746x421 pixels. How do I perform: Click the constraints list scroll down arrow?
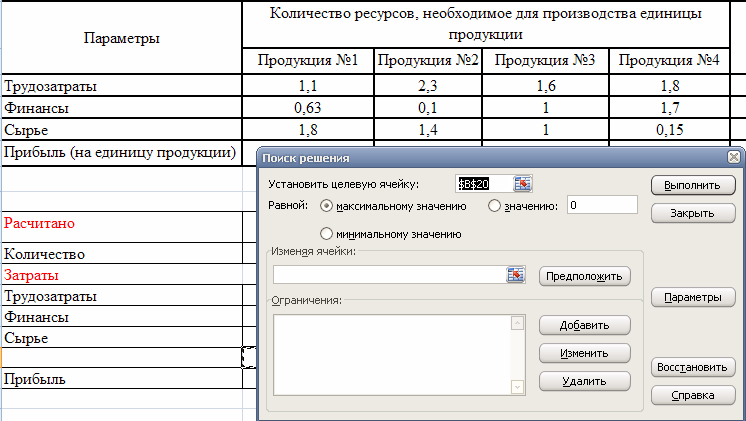click(x=517, y=387)
